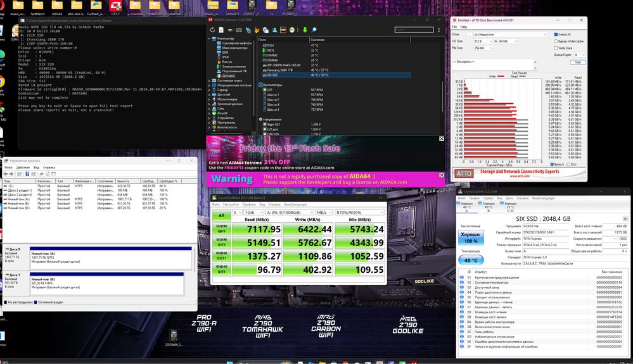Open the MB/s unit dropdown in CrystalDiskMark
633x364 pixels.
click(324, 213)
